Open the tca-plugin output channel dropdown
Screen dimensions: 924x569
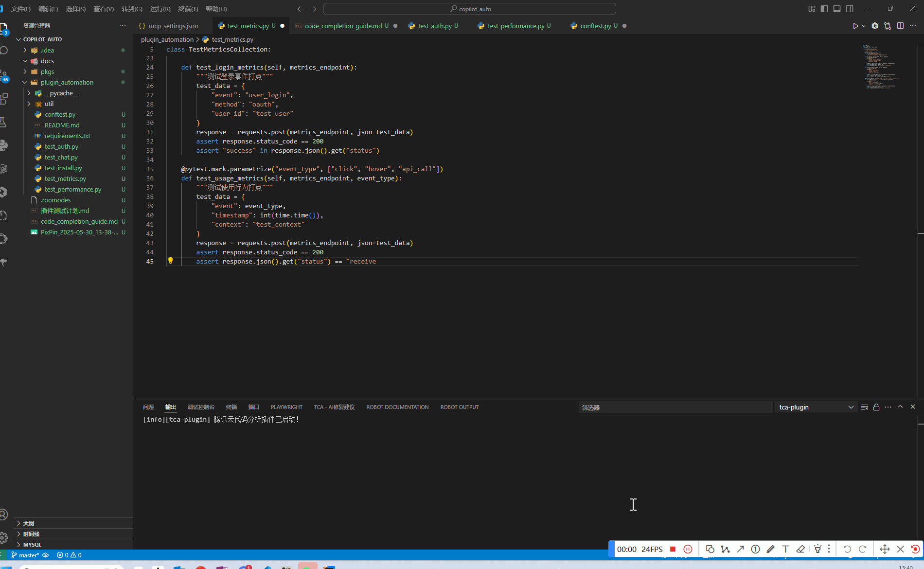[x=816, y=407]
